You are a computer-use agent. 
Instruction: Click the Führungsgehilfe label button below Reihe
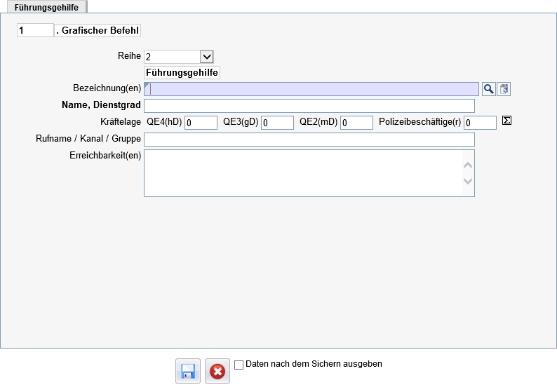pyautogui.click(x=182, y=72)
